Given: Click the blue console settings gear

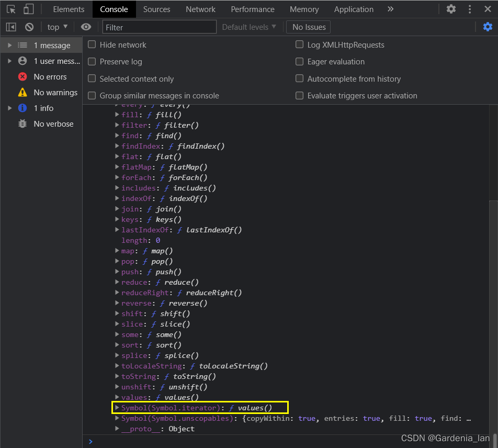Looking at the screenshot, I should click(x=488, y=27).
